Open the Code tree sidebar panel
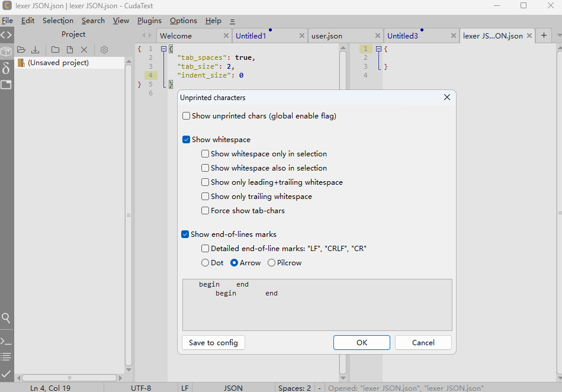 tap(7, 35)
